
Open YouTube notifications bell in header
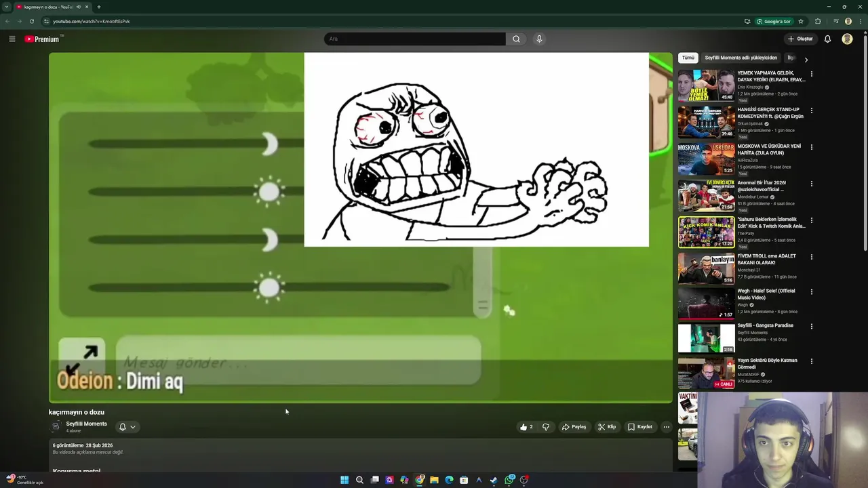pos(827,39)
